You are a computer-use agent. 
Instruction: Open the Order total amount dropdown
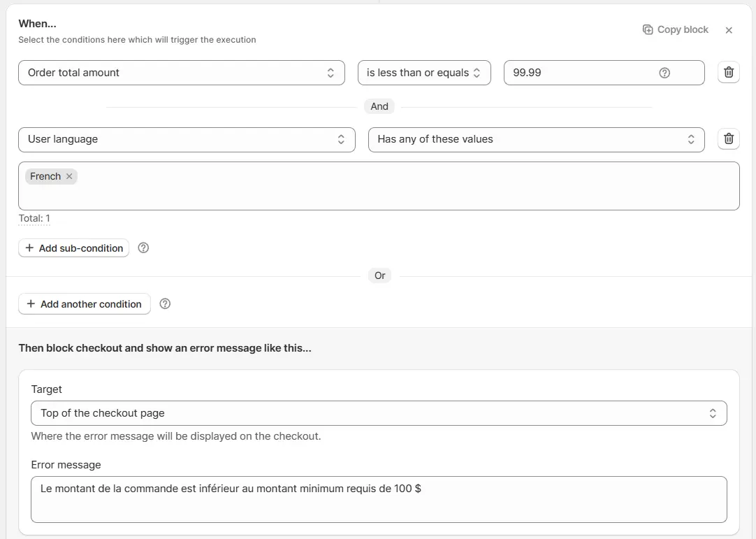[181, 73]
